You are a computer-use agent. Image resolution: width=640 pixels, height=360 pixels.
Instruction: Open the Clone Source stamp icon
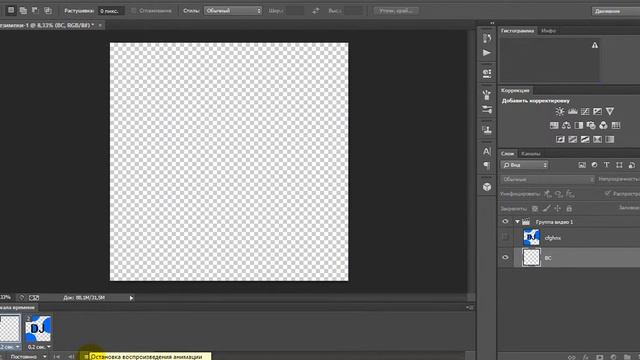pyautogui.click(x=487, y=130)
